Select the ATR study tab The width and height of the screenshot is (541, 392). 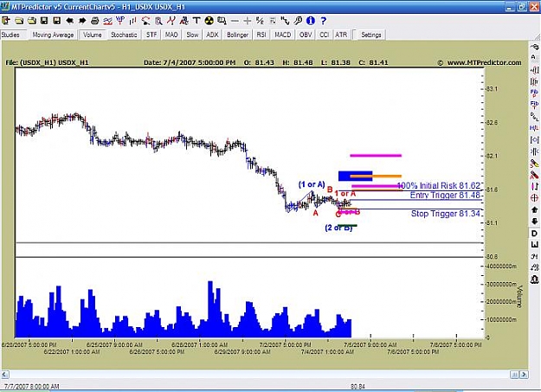click(x=341, y=35)
